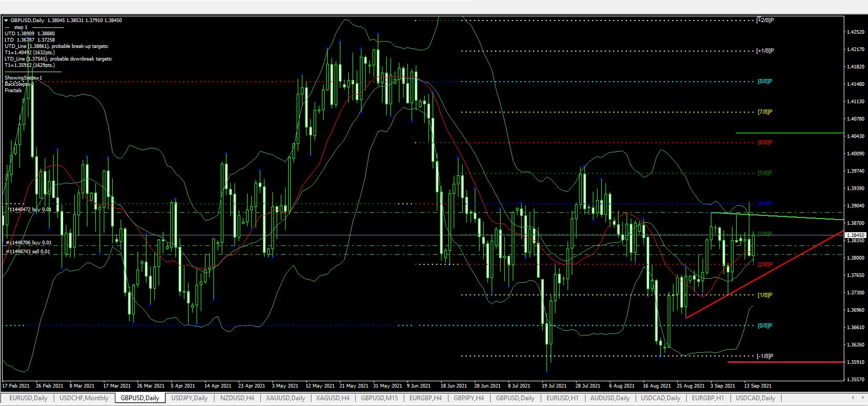Select the rising red lower trendline
This screenshot has width=868, height=406.
click(764, 274)
